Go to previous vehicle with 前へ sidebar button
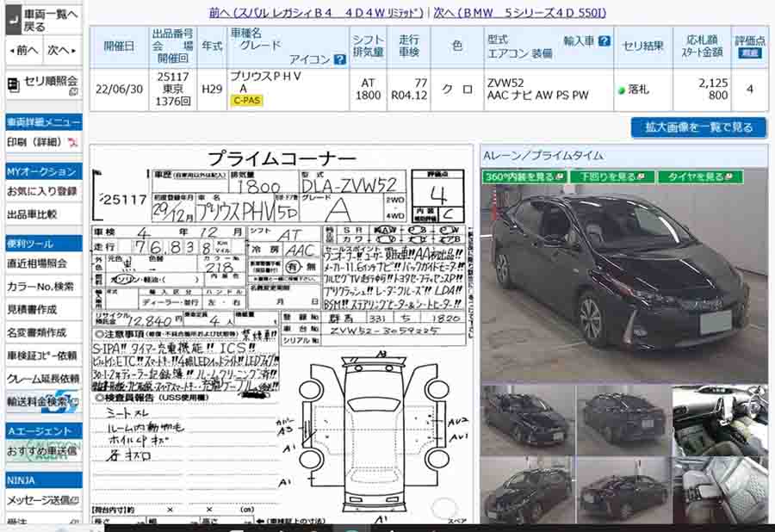 (x=24, y=51)
